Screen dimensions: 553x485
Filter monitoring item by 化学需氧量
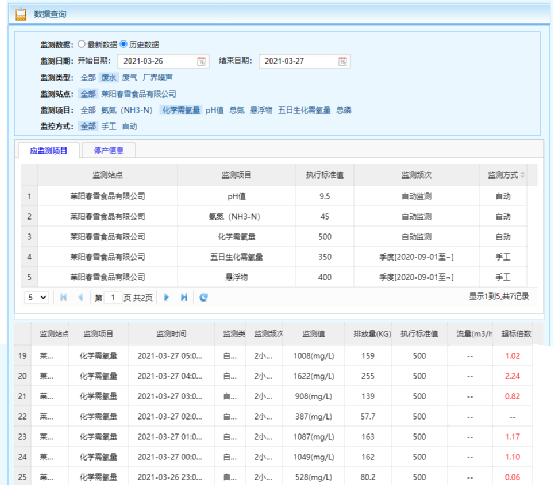coord(181,110)
